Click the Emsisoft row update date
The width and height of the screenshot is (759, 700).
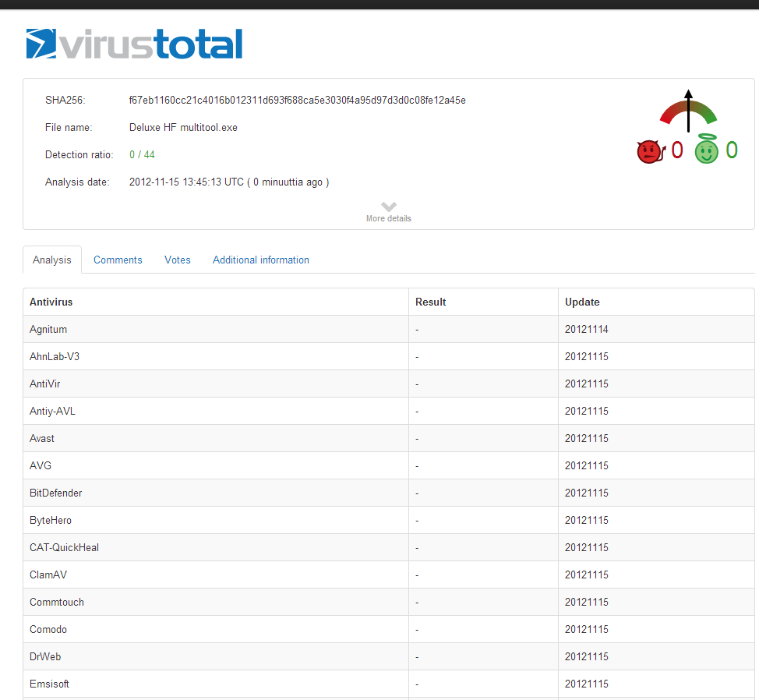[x=586, y=684]
